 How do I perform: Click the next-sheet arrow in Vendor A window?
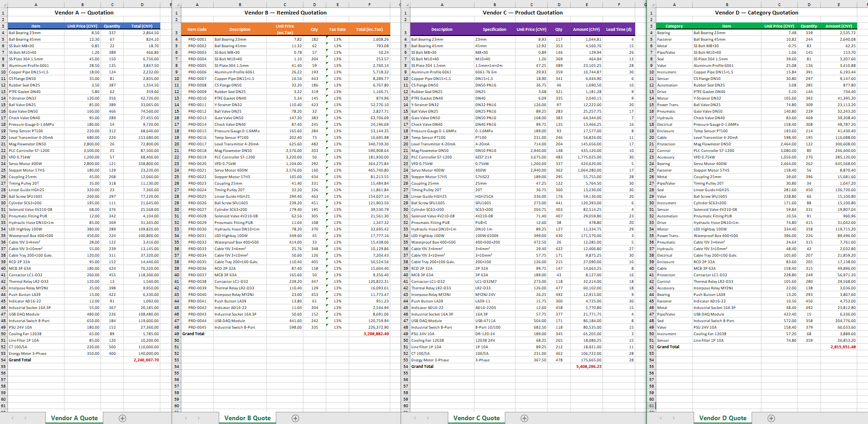coord(25,418)
